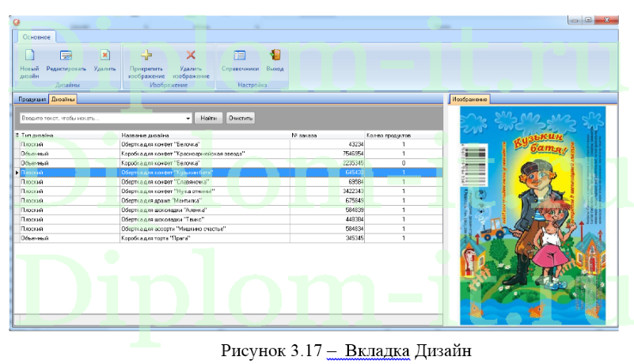Click order number cell 3422343
The width and height of the screenshot is (634, 364).
[x=327, y=191]
